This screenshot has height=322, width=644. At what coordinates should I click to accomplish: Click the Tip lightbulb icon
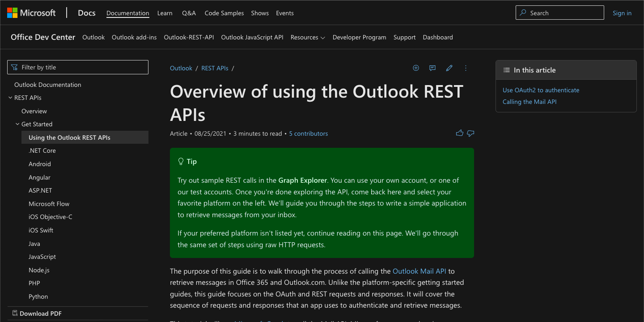point(181,161)
